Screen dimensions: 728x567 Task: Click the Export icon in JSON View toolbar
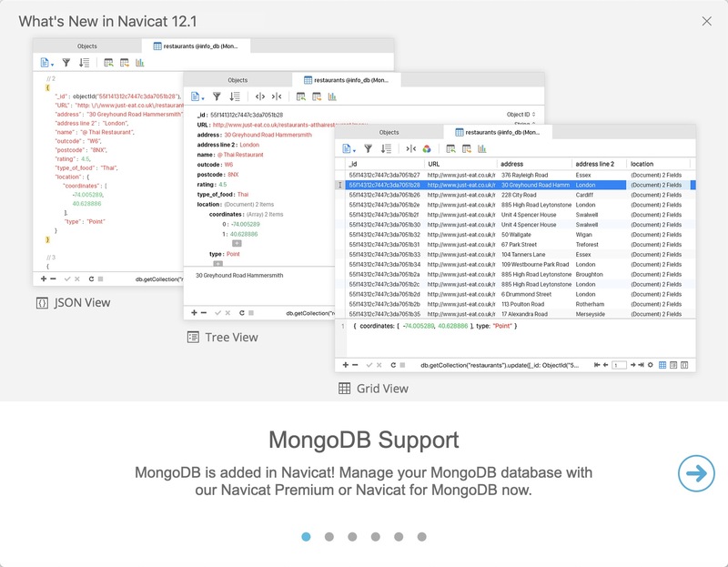click(125, 63)
